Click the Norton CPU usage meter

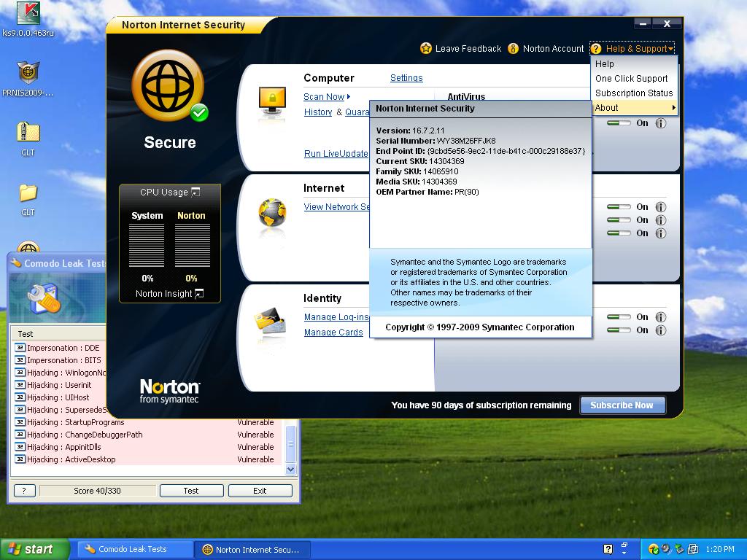click(193, 245)
